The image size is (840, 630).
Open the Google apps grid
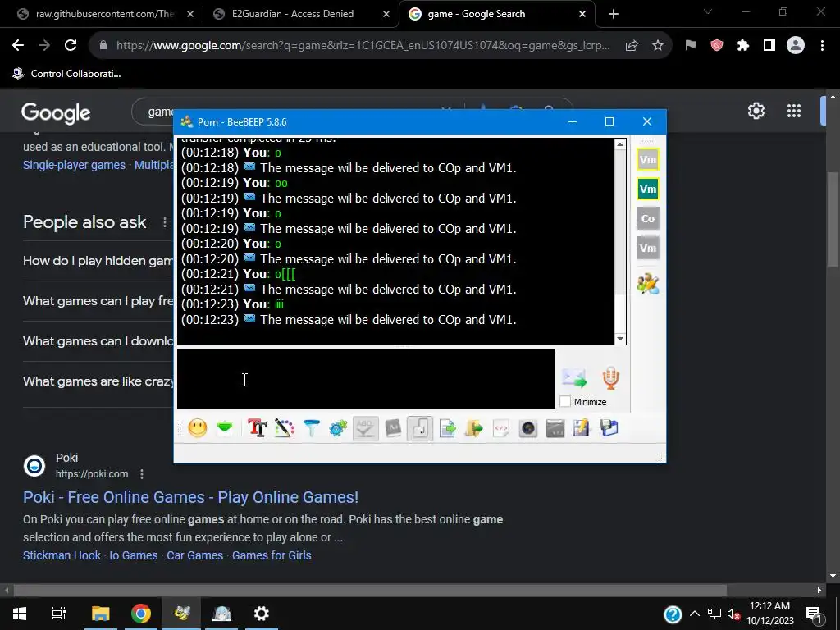[794, 111]
